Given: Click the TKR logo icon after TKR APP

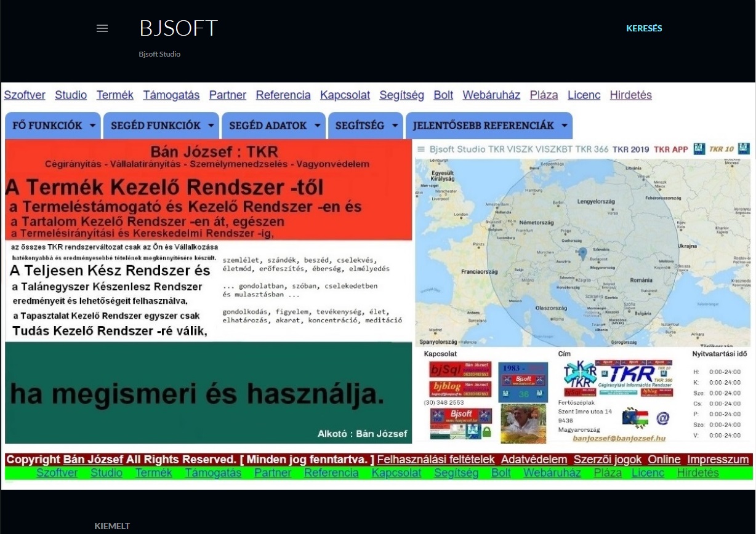Looking at the screenshot, I should (x=699, y=148).
